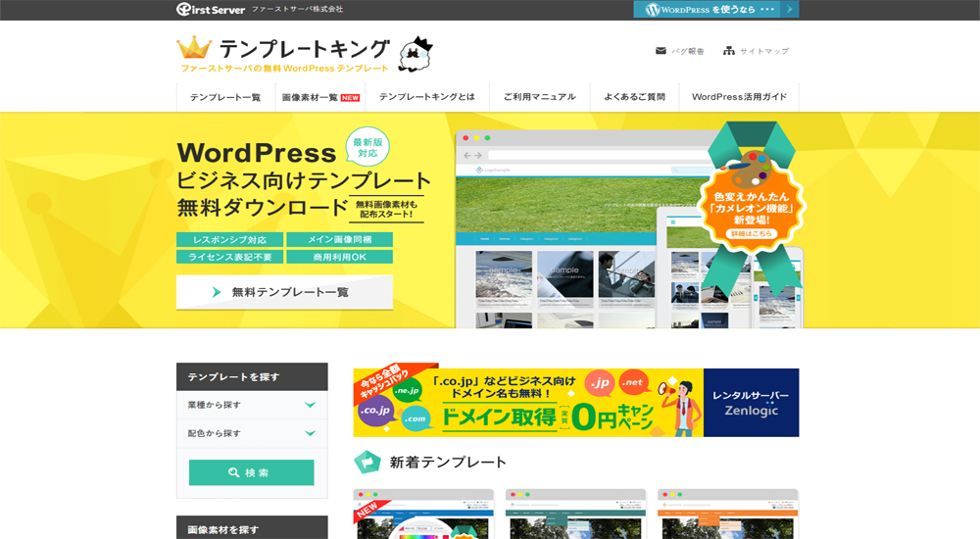The width and height of the screenshot is (980, 539).
Task: Click the メイン画像同梱 tag
Action: click(339, 239)
